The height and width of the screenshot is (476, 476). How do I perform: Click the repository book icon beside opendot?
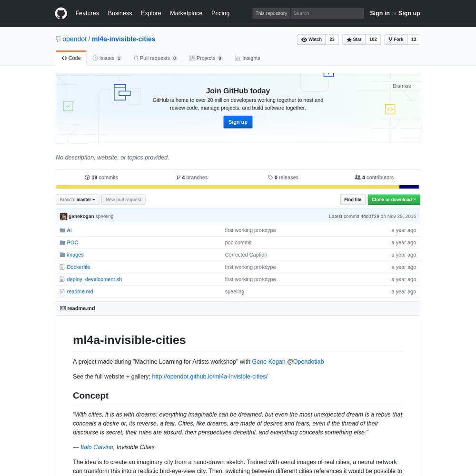pyautogui.click(x=58, y=39)
